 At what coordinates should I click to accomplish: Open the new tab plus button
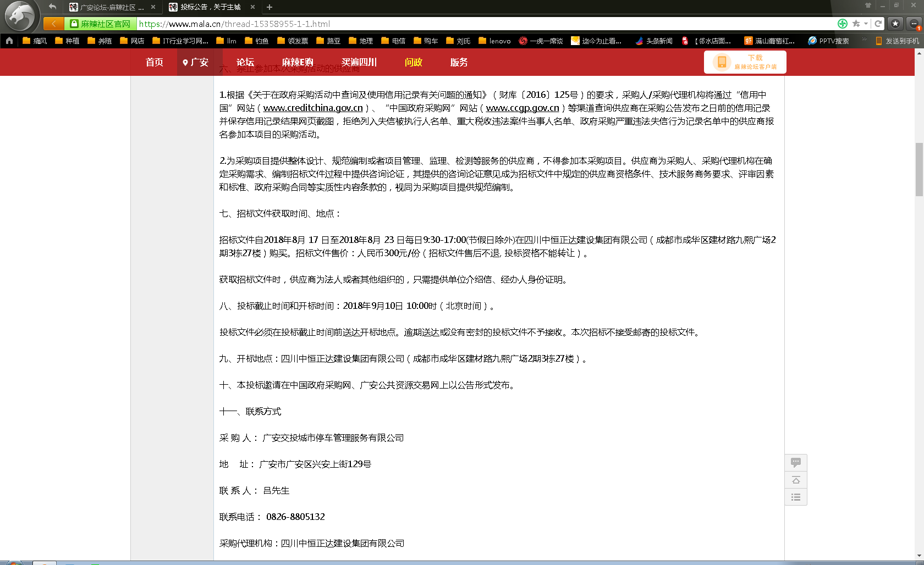coord(269,7)
